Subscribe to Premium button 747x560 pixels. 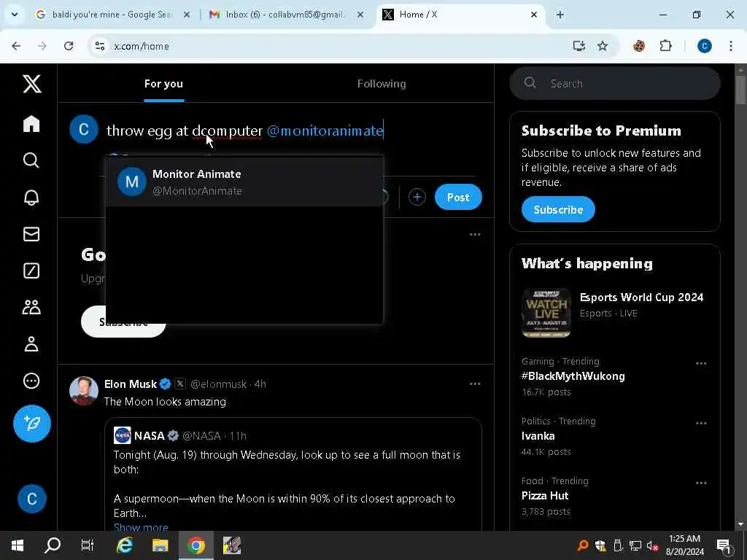click(x=558, y=209)
